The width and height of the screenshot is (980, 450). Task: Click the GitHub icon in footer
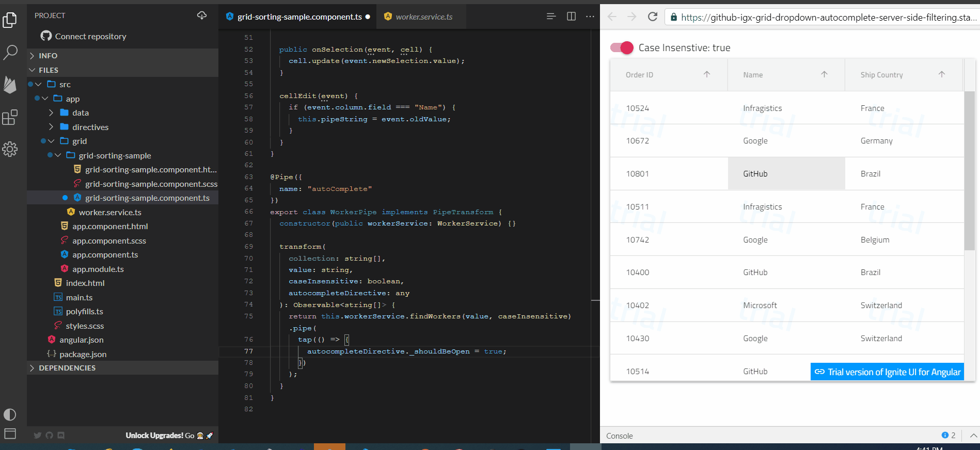coord(49,436)
